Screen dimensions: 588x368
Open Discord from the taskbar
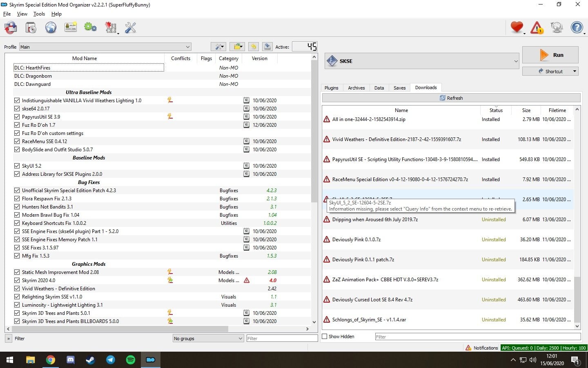click(x=71, y=360)
